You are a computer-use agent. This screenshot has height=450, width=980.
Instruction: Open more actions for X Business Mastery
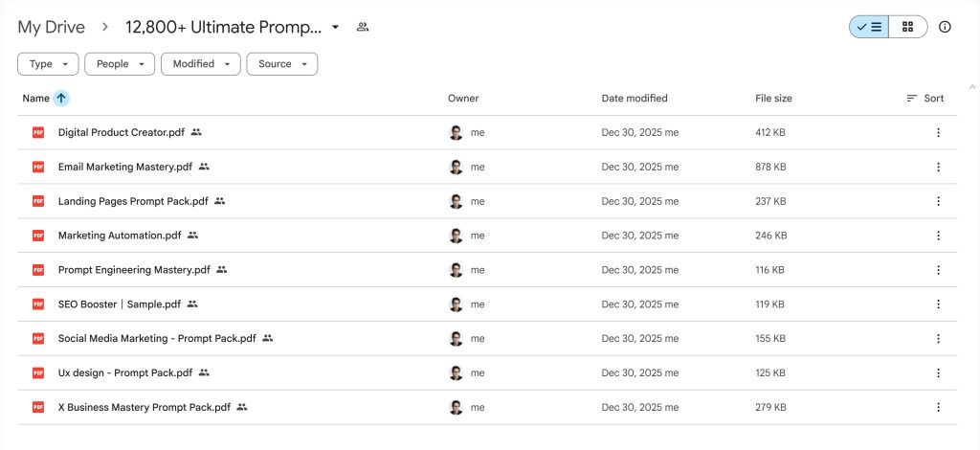938,408
